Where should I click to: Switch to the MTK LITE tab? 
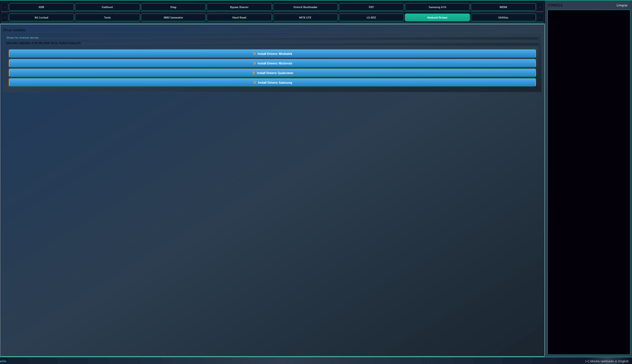[305, 17]
